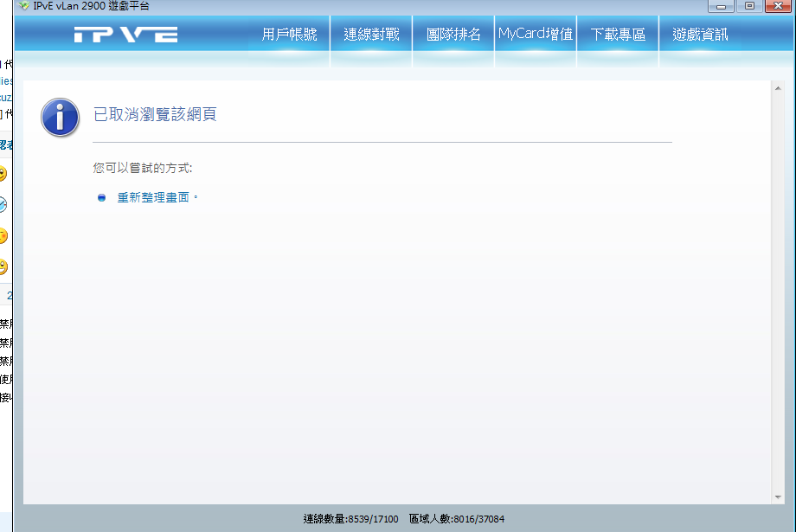Click the vertical scrollbar track
Screen dimensions: 796x532
(777, 294)
